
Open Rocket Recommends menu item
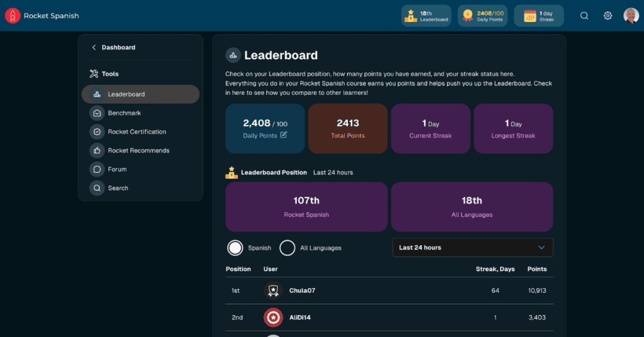click(x=140, y=151)
